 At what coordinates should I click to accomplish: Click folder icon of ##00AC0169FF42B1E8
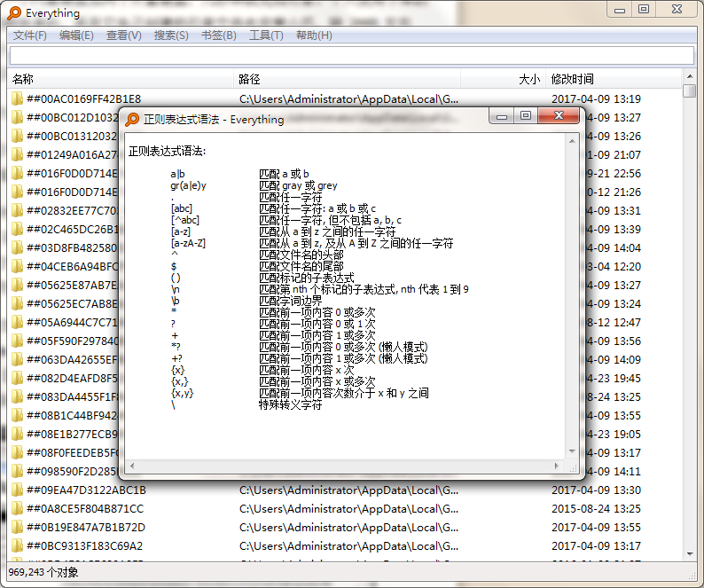point(17,98)
